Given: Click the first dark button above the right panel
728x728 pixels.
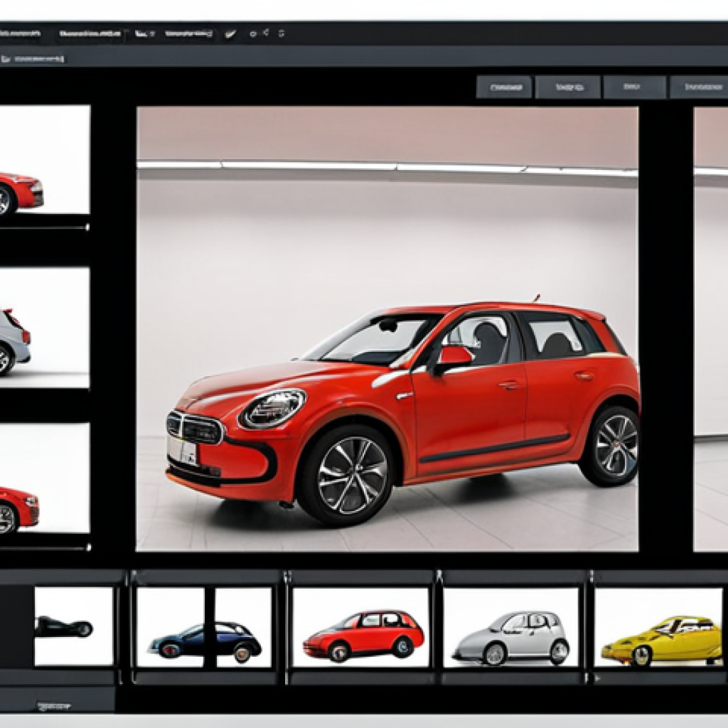Looking at the screenshot, I should [505, 87].
